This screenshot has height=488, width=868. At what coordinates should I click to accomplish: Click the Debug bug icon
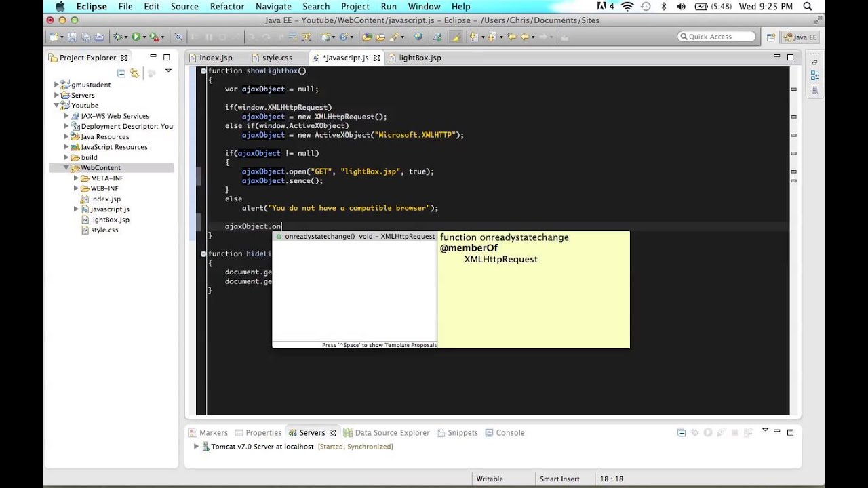pyautogui.click(x=118, y=37)
